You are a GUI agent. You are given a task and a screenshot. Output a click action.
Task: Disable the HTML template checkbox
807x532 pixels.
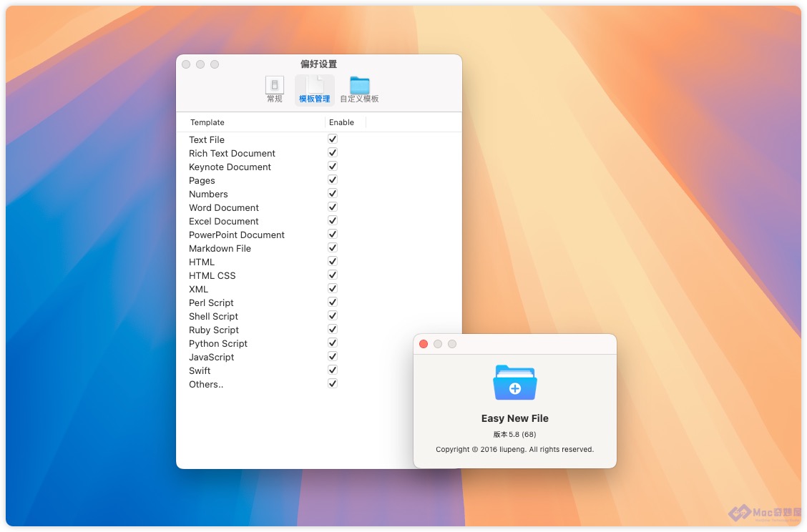coord(333,262)
